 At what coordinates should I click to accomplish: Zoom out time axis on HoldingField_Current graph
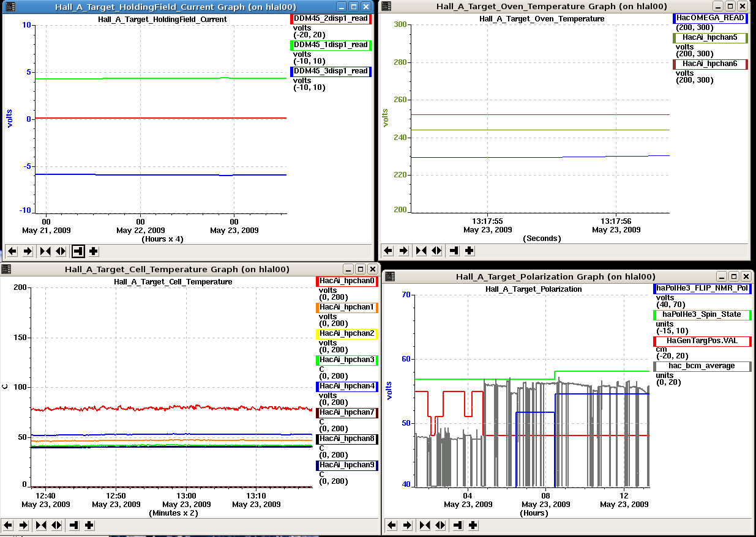61,251
